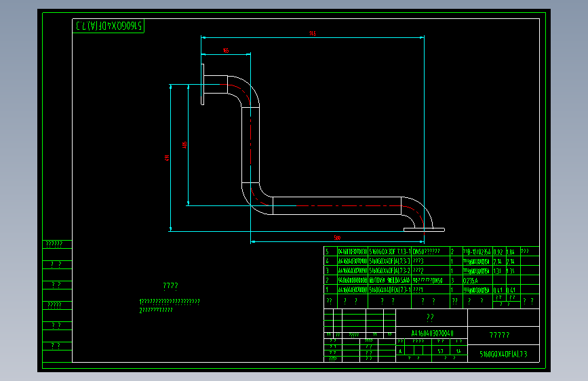The height and width of the screenshot is (381, 588).
Task: Select the 580 bottom dimension text
Action: (x=337, y=238)
